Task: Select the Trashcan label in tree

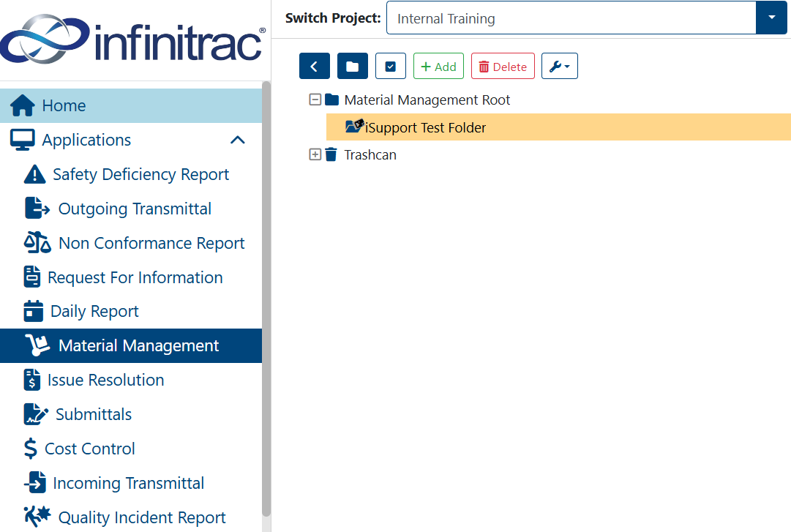Action: click(370, 155)
